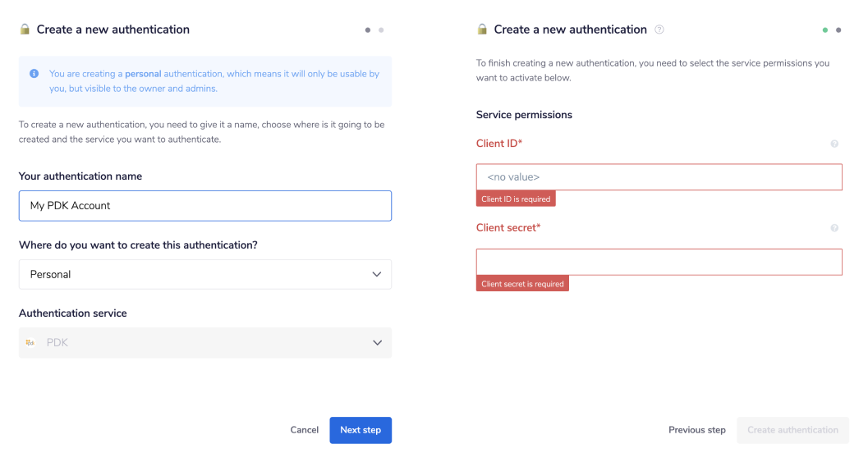The height and width of the screenshot is (462, 868).
Task: Click the info icon in the blue banner
Action: coord(34,74)
